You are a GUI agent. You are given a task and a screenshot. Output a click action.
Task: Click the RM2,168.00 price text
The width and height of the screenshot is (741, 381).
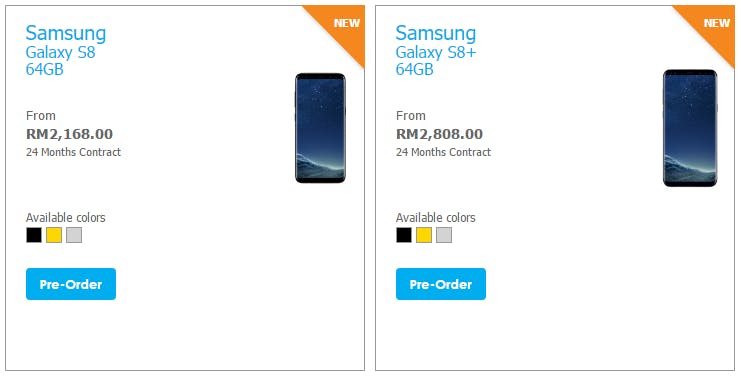click(x=69, y=134)
